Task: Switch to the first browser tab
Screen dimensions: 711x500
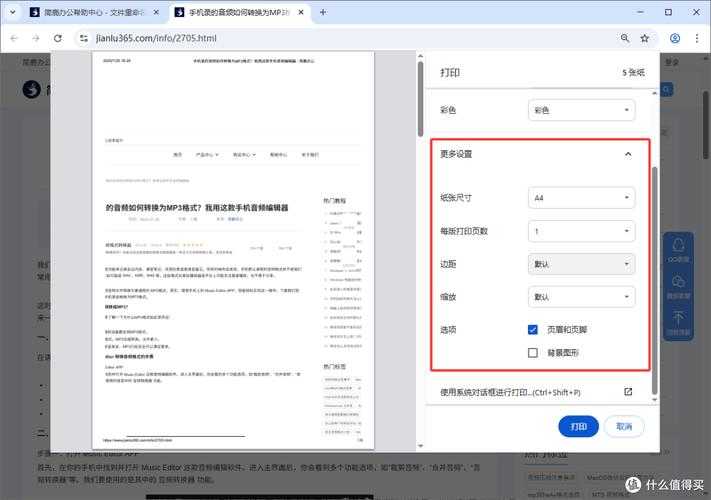Action: [x=93, y=12]
